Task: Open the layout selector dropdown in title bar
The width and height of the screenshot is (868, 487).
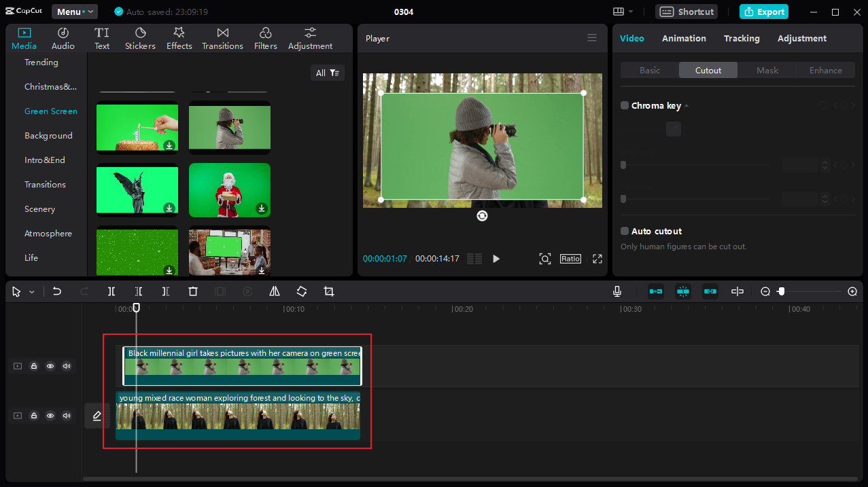Action: coord(623,12)
